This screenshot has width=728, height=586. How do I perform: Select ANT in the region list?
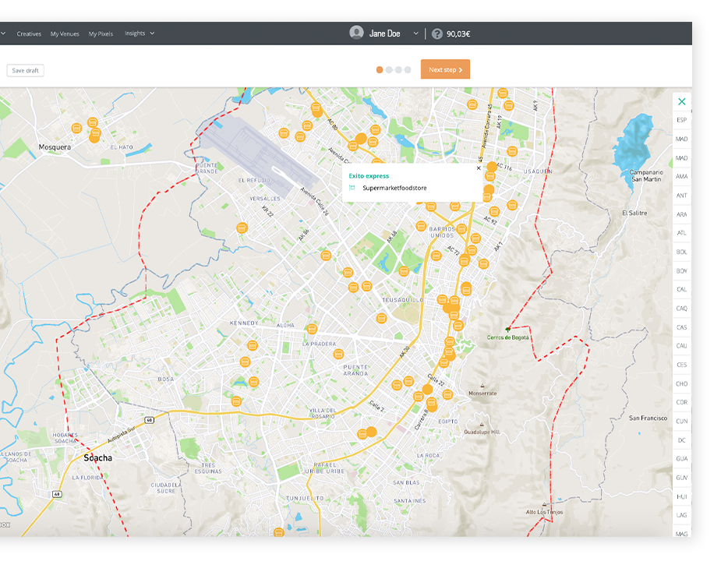coord(681,196)
